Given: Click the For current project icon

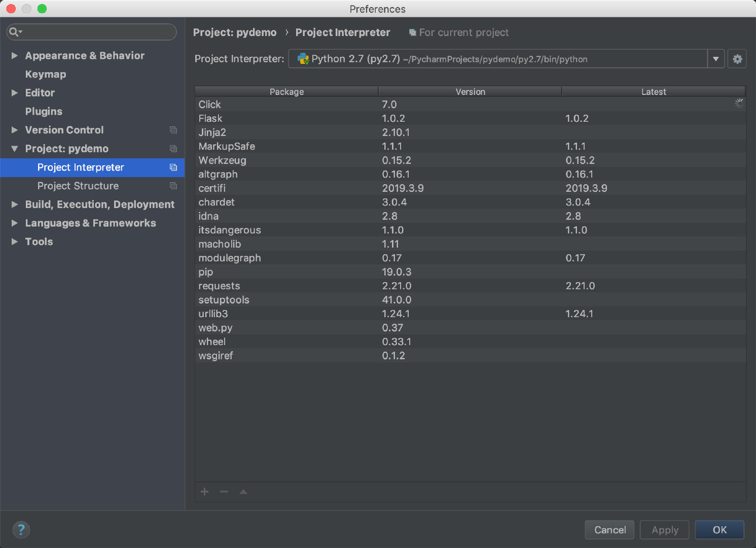Looking at the screenshot, I should pyautogui.click(x=412, y=32).
